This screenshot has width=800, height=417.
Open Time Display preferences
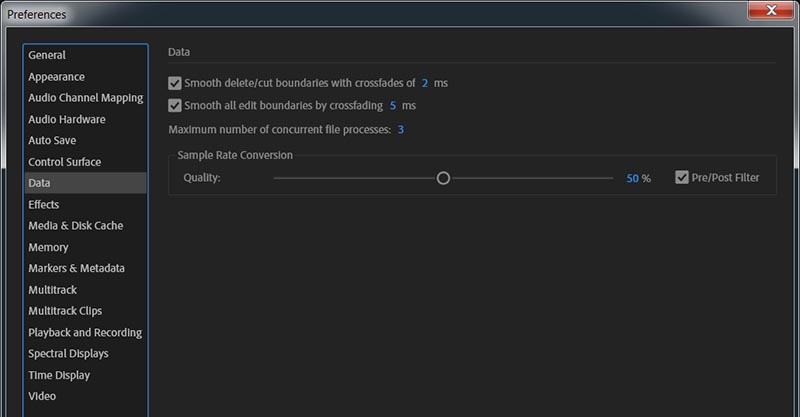85,375
